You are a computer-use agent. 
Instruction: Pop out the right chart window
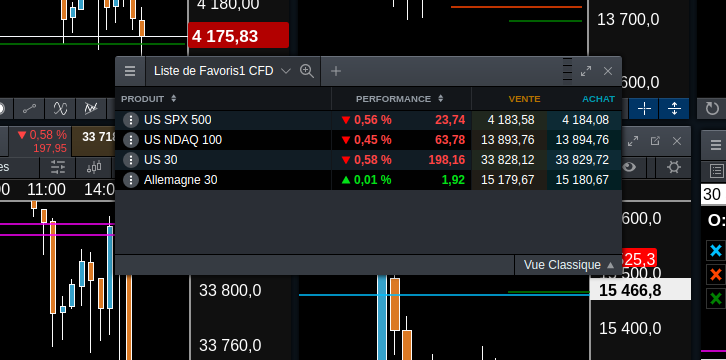655,141
